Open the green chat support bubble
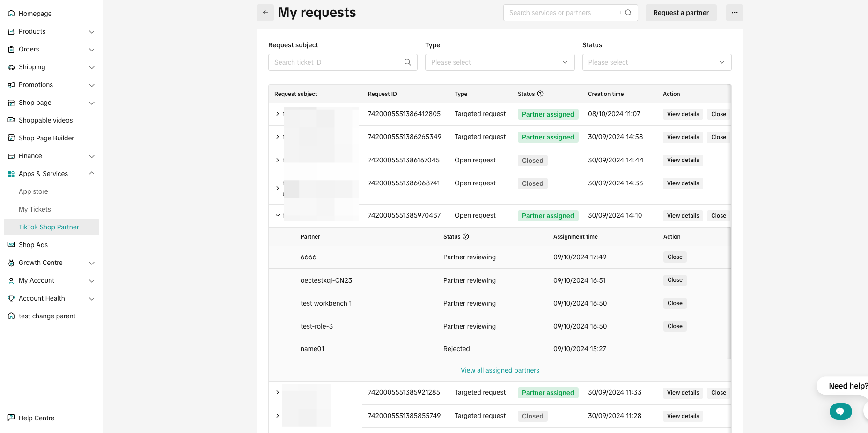 point(840,411)
